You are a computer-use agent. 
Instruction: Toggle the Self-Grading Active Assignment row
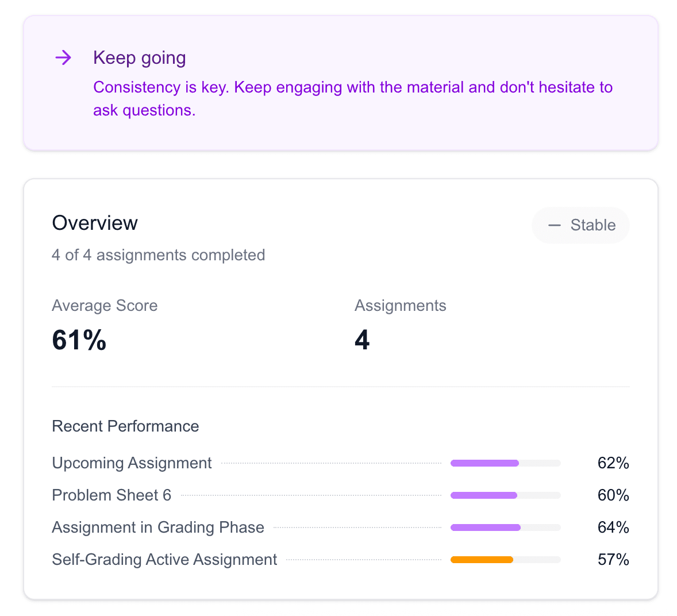(x=164, y=559)
